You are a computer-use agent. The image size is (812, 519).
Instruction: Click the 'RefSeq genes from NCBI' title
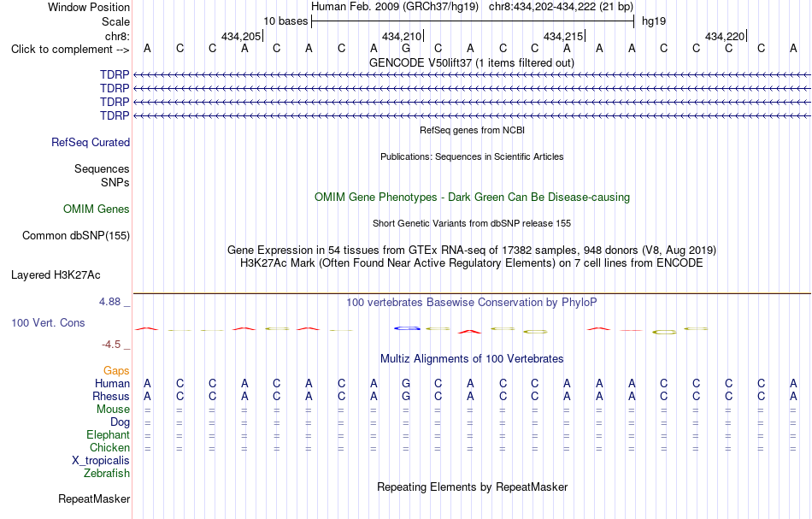[473, 131]
